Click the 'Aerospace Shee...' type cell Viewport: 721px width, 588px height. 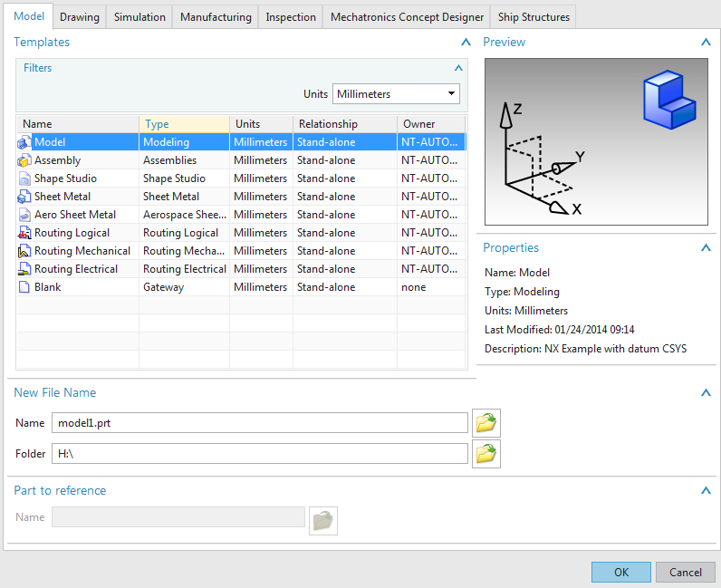[184, 215]
